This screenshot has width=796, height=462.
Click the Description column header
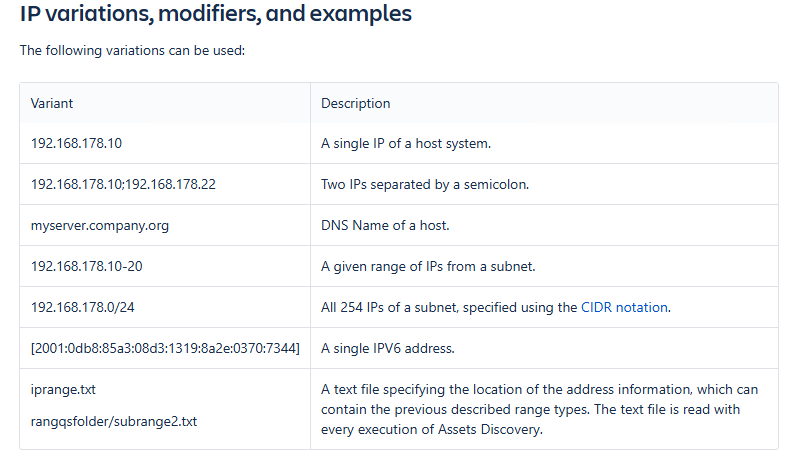coord(355,103)
